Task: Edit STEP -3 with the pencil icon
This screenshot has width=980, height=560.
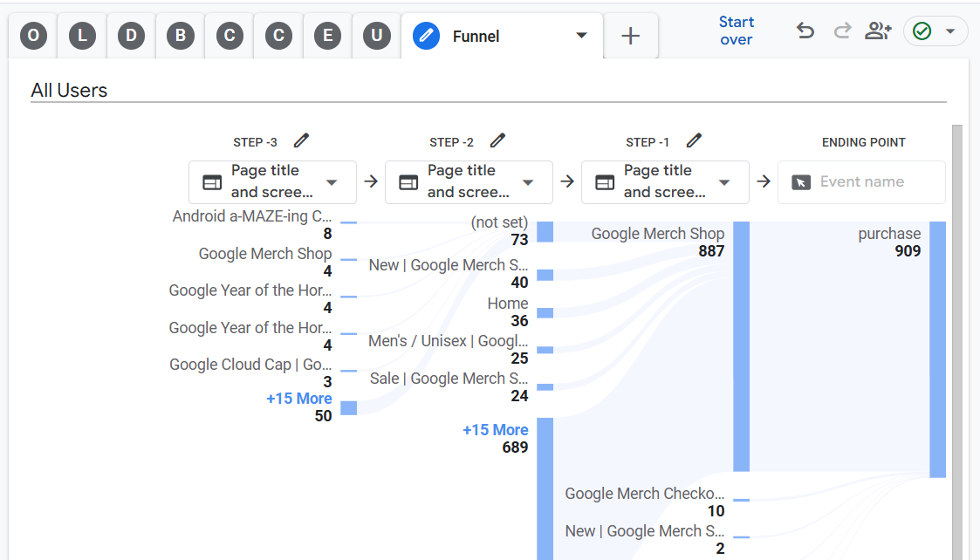Action: pos(301,140)
